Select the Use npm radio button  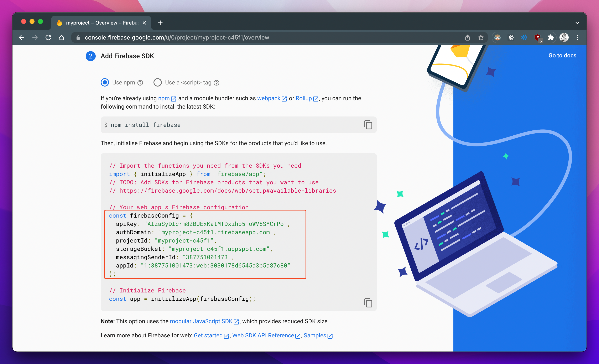(x=105, y=82)
